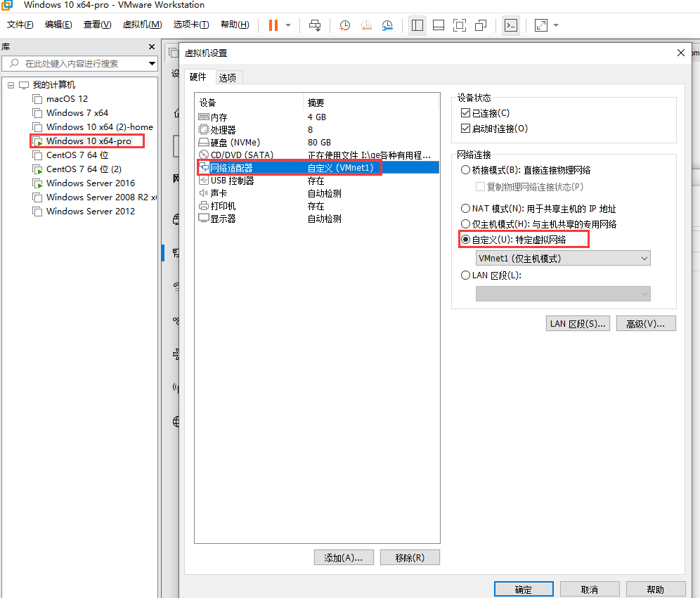The width and height of the screenshot is (700, 598).
Task: Select Windows Server 2008 R2 machine
Action: (101, 197)
